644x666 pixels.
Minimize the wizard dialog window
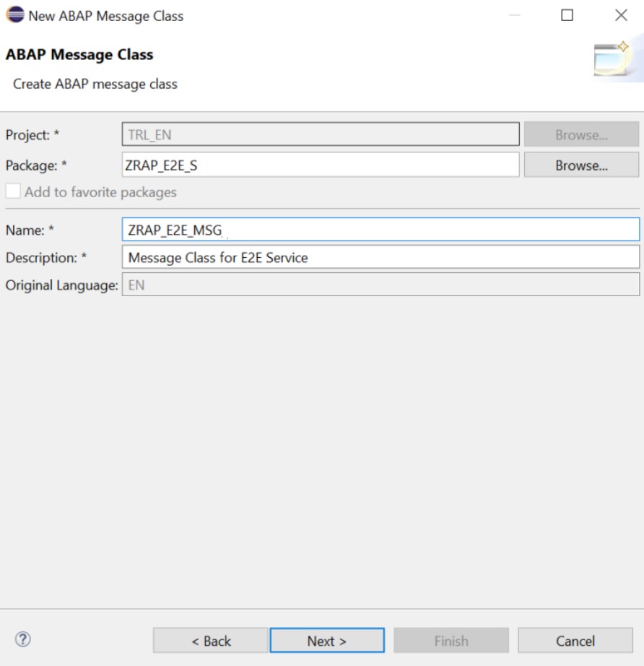click(514, 16)
